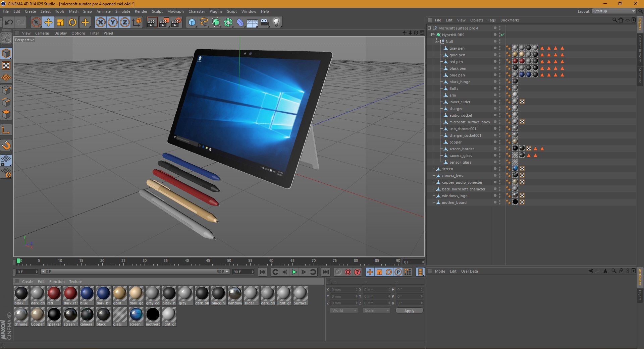
Task: Click the Undo arrow icon
Action: tap(9, 22)
